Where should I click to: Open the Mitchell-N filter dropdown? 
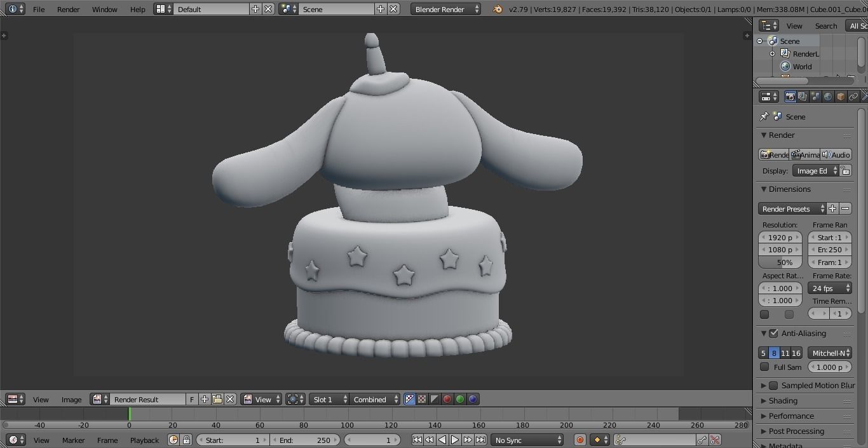pyautogui.click(x=830, y=353)
